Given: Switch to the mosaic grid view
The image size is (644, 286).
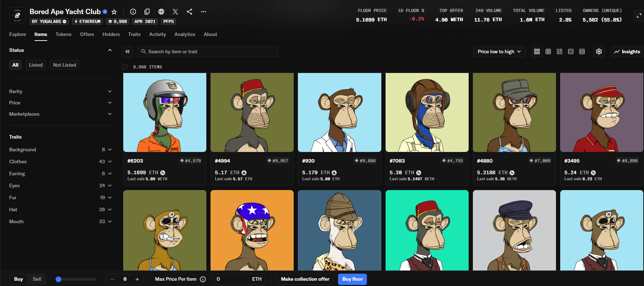Looking at the screenshot, I should [559, 51].
